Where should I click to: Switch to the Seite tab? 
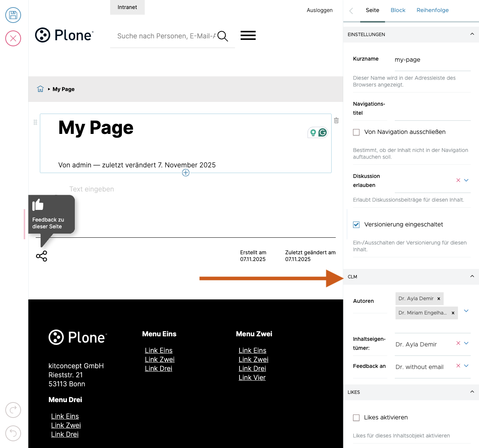pos(373,10)
